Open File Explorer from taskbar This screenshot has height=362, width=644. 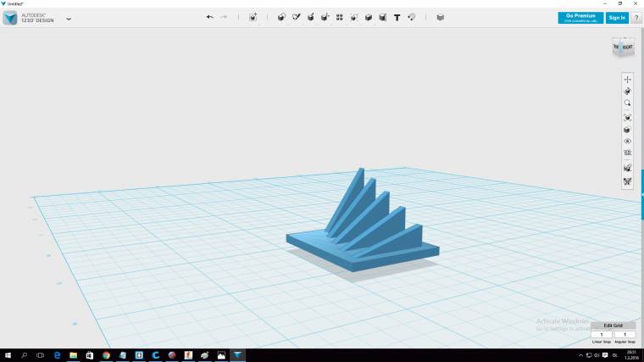(x=73, y=355)
